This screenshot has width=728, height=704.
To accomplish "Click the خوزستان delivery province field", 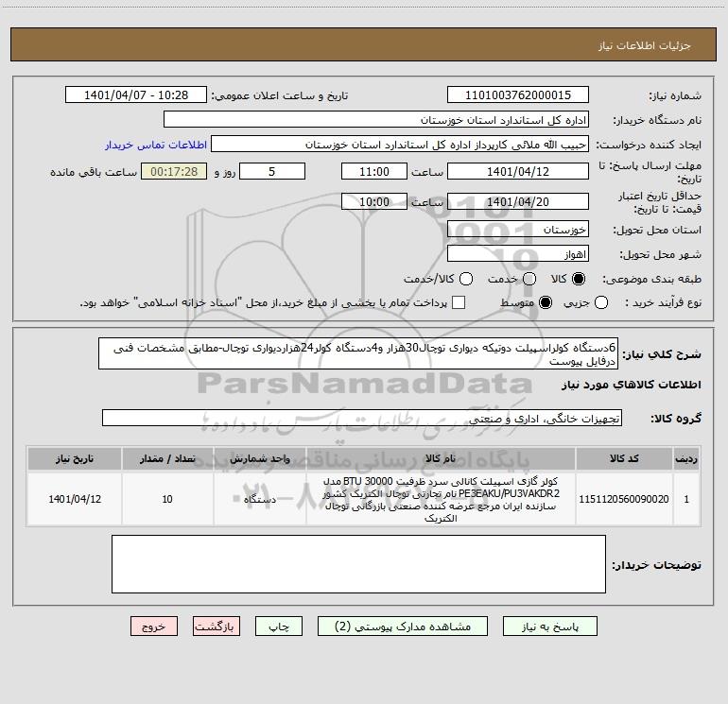I will pos(518,230).
